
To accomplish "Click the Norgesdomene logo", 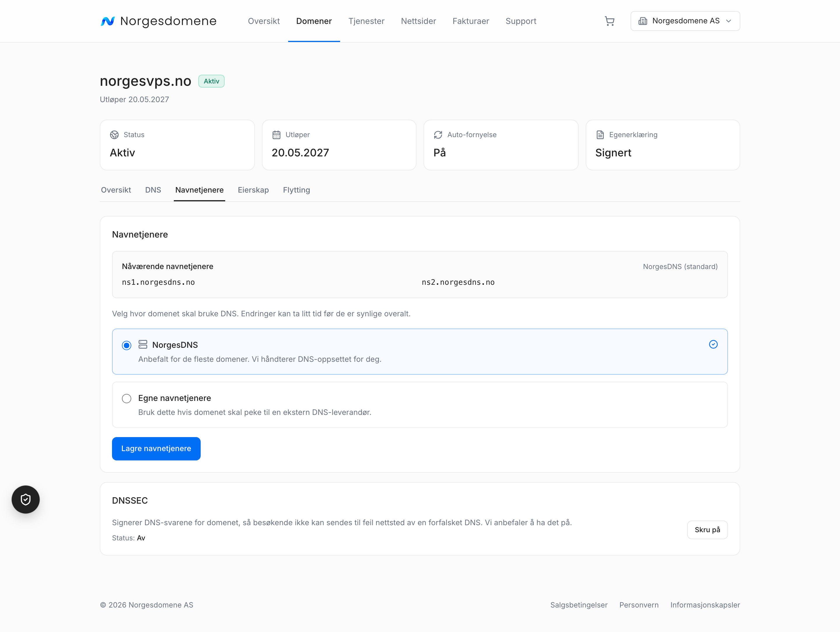I will pos(158,21).
